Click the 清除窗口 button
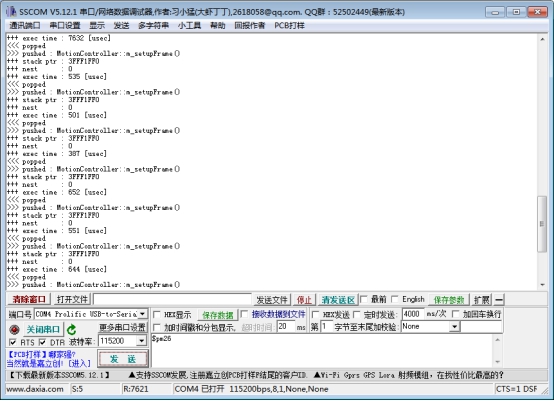 [x=29, y=300]
